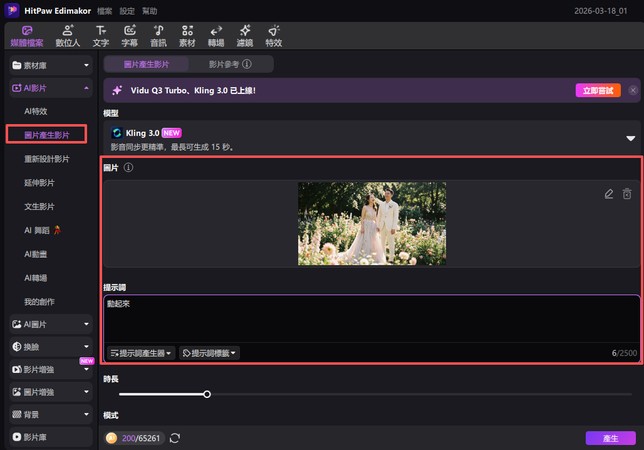
Task: Open the 提示詞產生器 dropdown
Action: click(141, 353)
